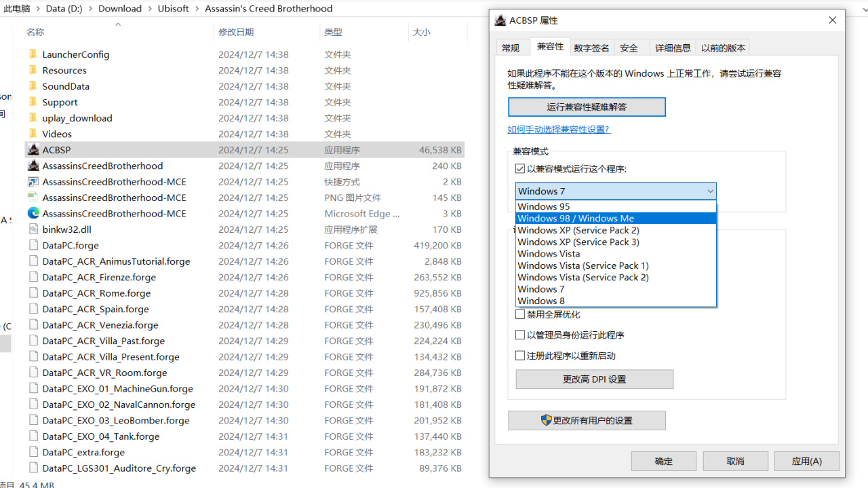Screen dimensions: 868x488
Task: Switch to the 以前的版本 tab
Action: tap(723, 48)
